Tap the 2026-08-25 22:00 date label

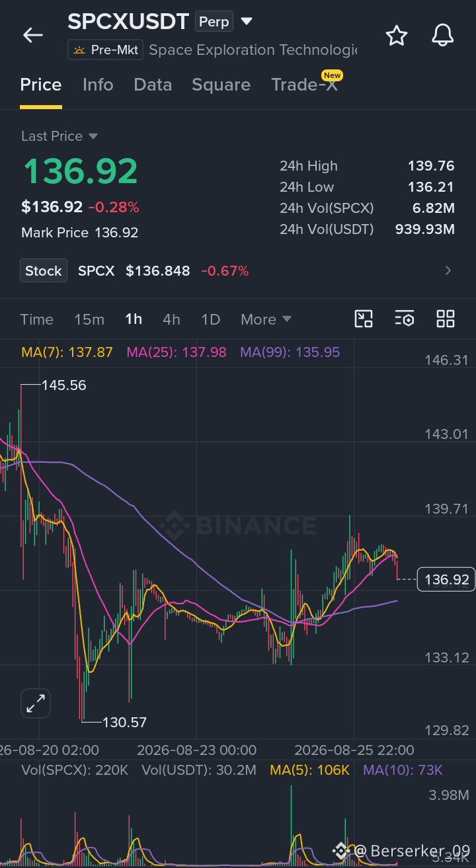coord(354,750)
